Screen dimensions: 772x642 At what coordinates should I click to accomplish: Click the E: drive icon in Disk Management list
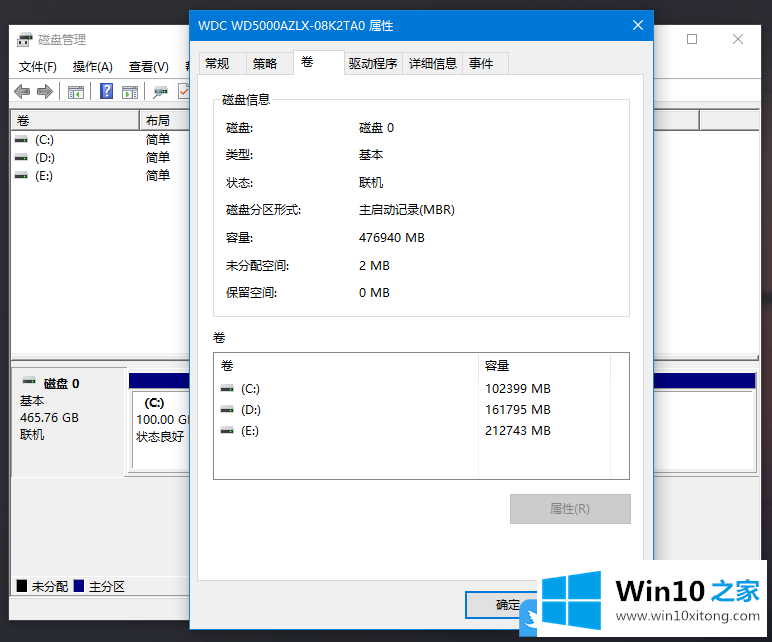click(x=21, y=176)
